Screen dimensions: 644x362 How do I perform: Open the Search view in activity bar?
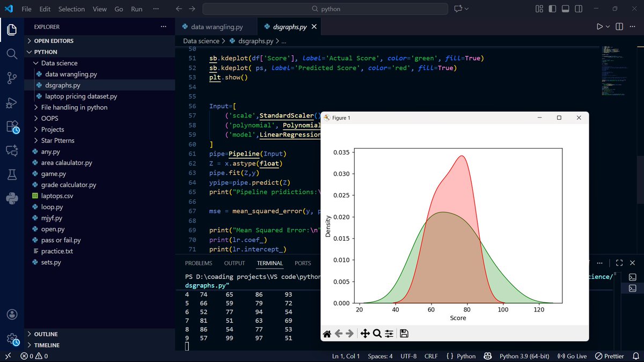pos(12,54)
